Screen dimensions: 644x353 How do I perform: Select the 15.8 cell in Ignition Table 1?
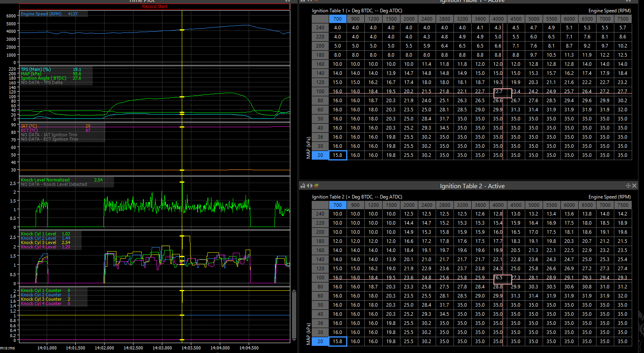[x=337, y=155]
